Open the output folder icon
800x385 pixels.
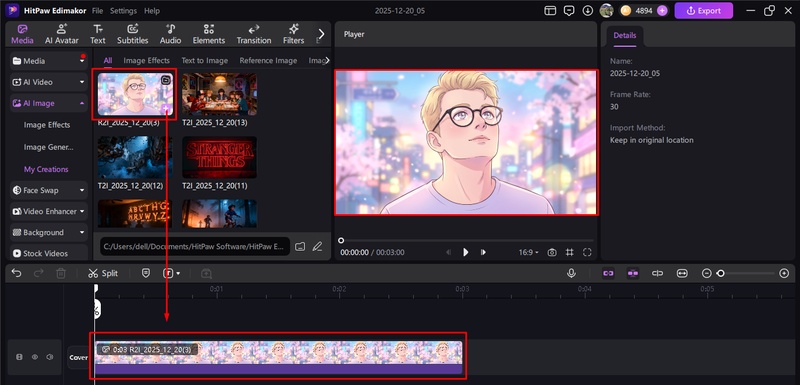point(301,246)
